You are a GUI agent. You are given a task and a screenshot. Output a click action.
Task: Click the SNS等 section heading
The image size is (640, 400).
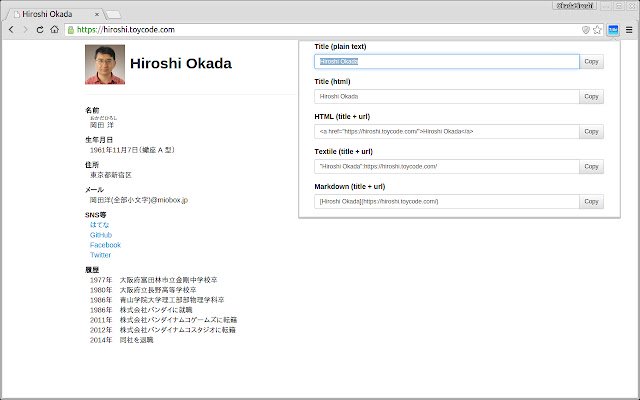pyautogui.click(x=96, y=215)
